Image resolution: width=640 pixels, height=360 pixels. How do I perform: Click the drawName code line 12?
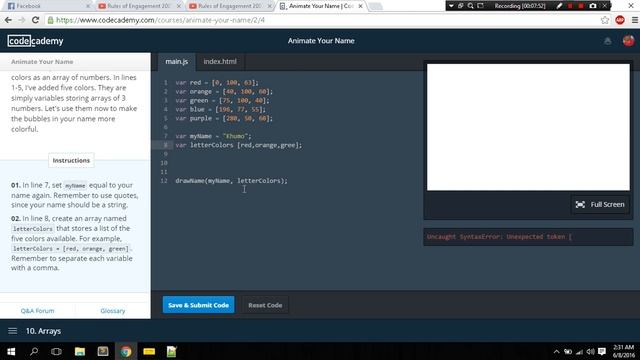click(231, 181)
